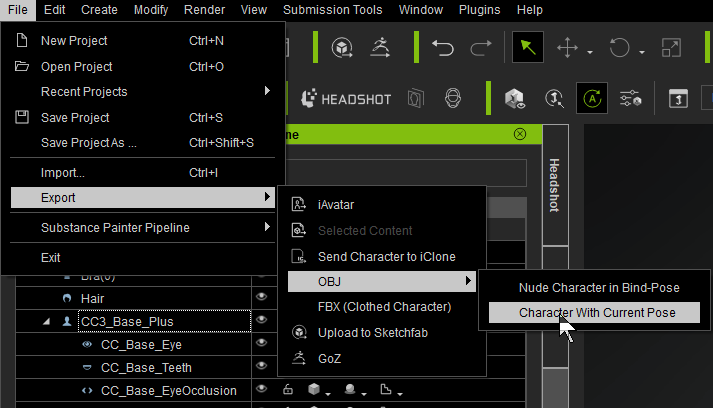Click the cube with eye toolbar icon
Viewport: 713px width, 408px height.
pos(515,98)
